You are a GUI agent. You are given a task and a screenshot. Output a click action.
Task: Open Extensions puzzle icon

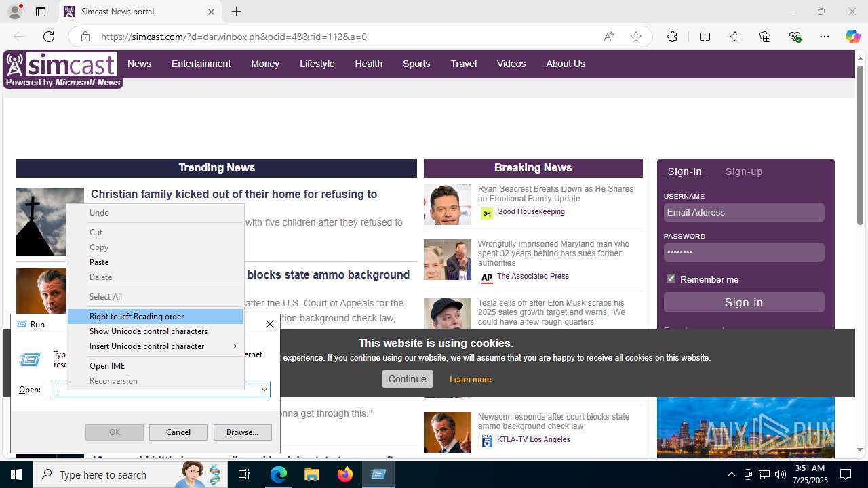(672, 37)
